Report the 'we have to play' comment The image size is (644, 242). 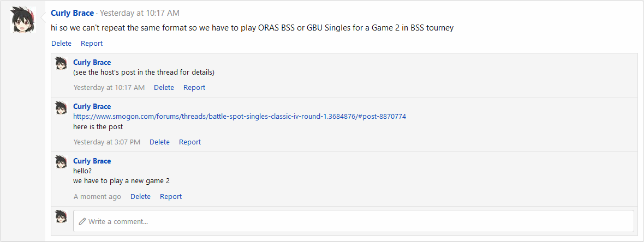tap(171, 196)
